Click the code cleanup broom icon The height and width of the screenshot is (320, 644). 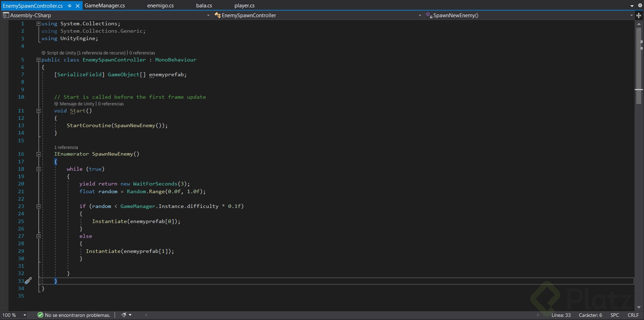[x=124, y=315]
